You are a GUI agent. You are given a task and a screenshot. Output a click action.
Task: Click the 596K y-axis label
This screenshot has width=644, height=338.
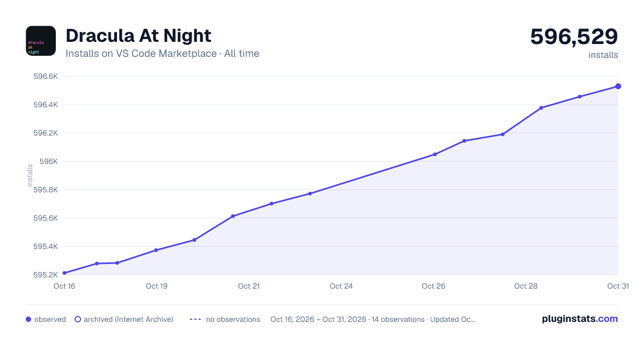[x=49, y=161]
